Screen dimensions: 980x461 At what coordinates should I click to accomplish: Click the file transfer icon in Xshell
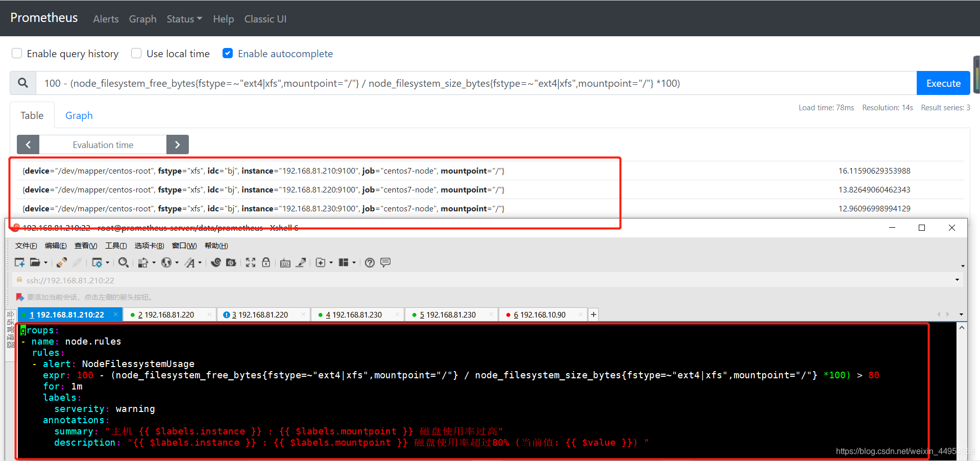143,262
